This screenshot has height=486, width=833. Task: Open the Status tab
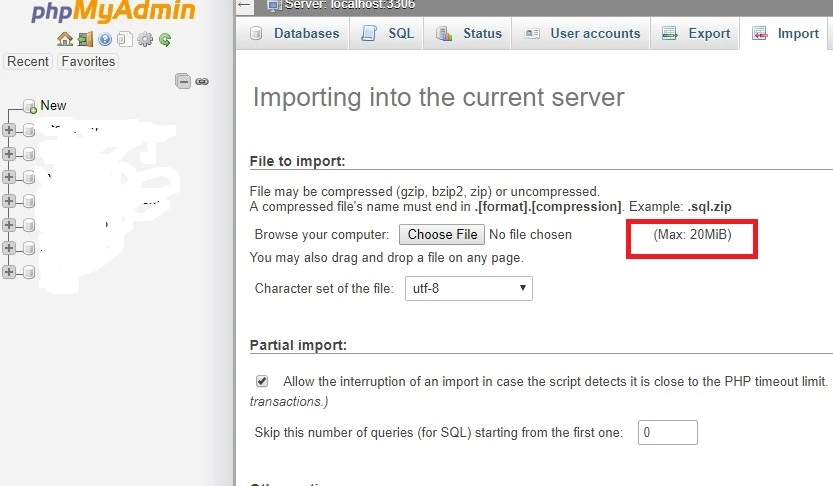469,33
